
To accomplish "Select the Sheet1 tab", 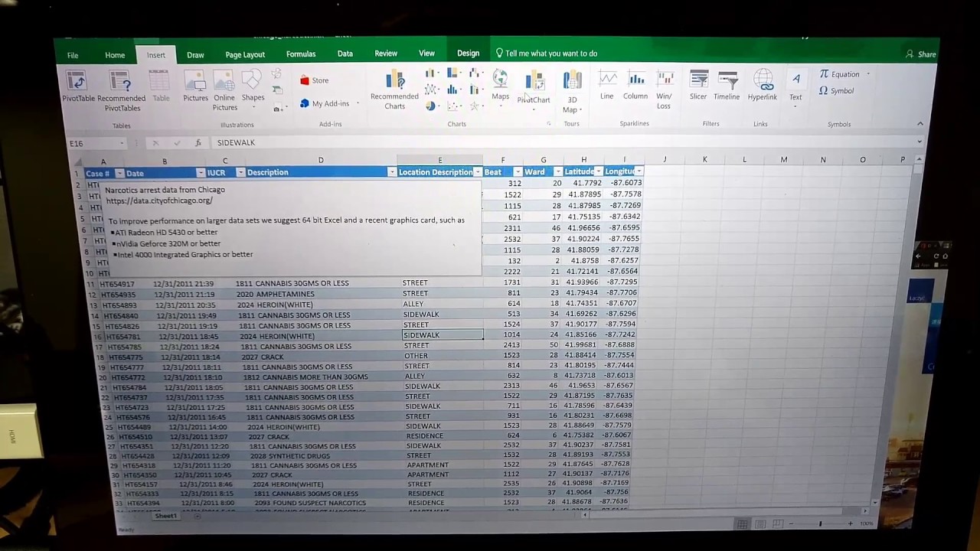I will coord(165,517).
